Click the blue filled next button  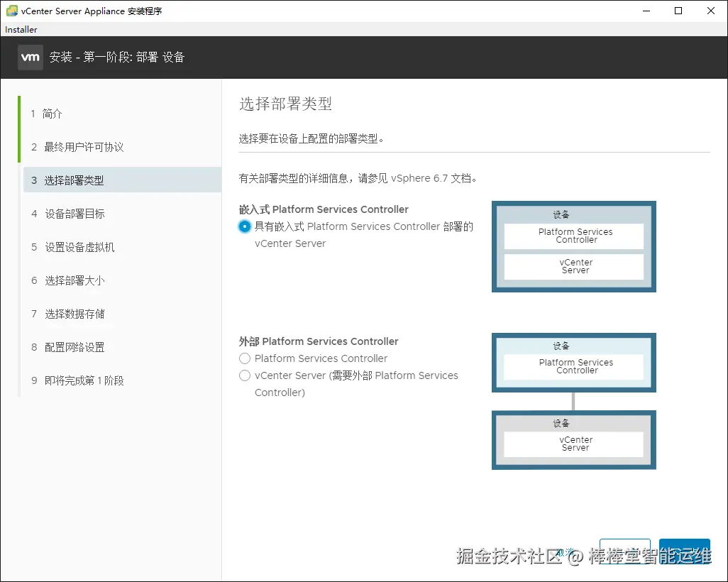coord(684,551)
